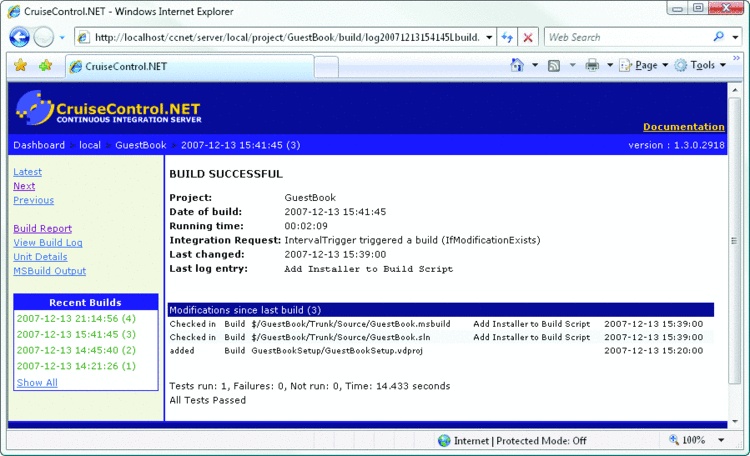The width and height of the screenshot is (750, 456).
Task: Click the address bar URL field
Action: click(x=286, y=37)
